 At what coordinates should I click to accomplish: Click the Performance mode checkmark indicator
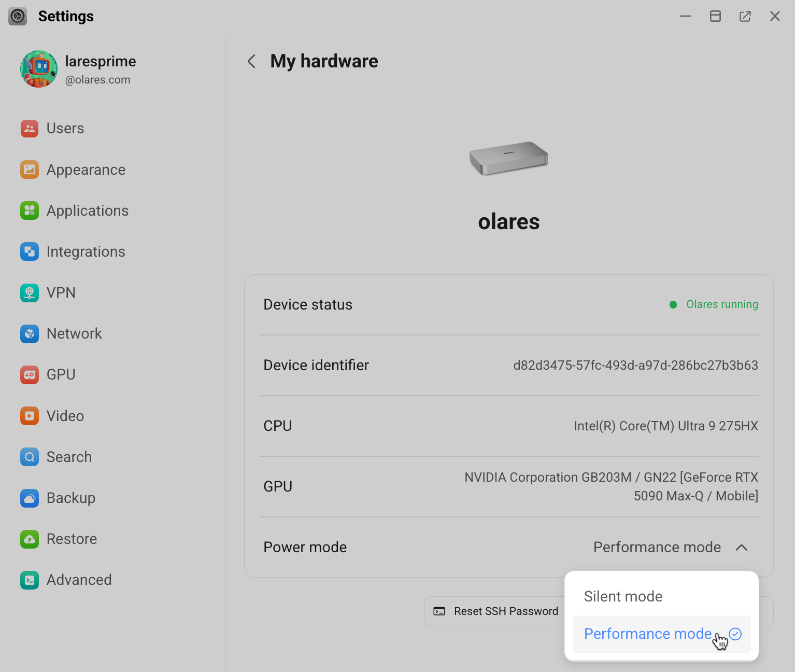(735, 634)
